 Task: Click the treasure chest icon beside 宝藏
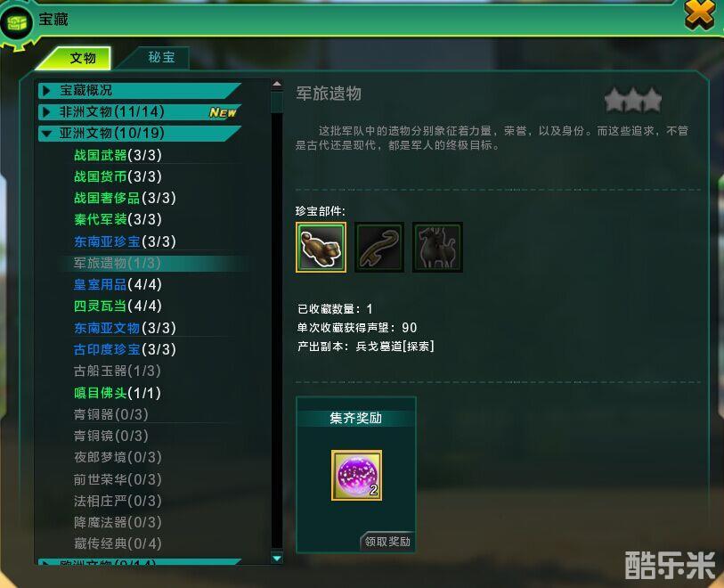click(17, 22)
